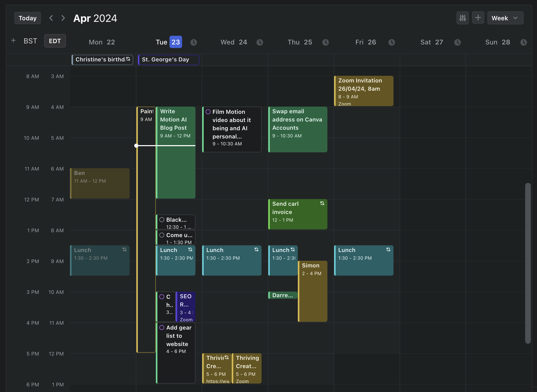Click the clock icon beside Wed 24

point(260,42)
